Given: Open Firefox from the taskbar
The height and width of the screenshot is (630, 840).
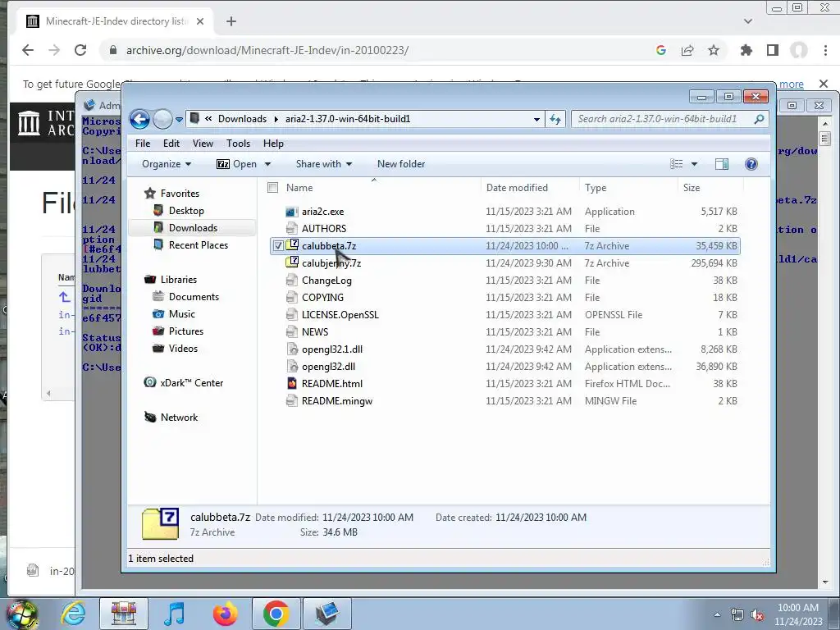Looking at the screenshot, I should 225,614.
